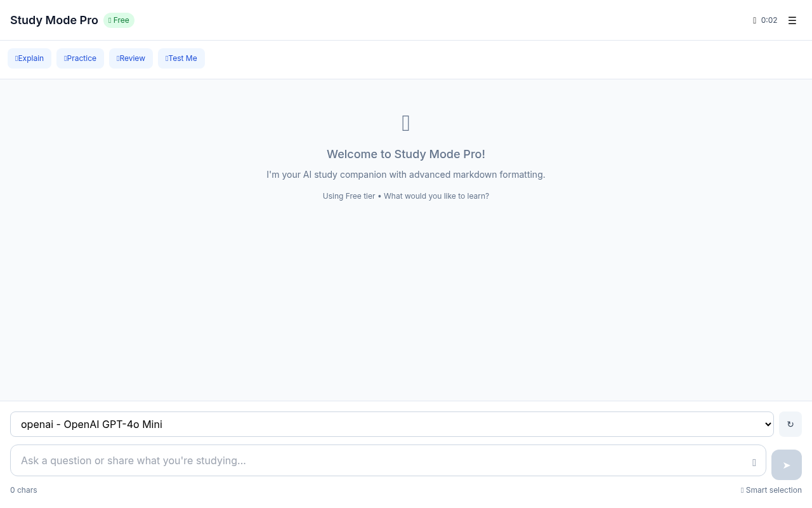Click the large welcome placeholder icon
812x508 pixels.
pos(405,123)
